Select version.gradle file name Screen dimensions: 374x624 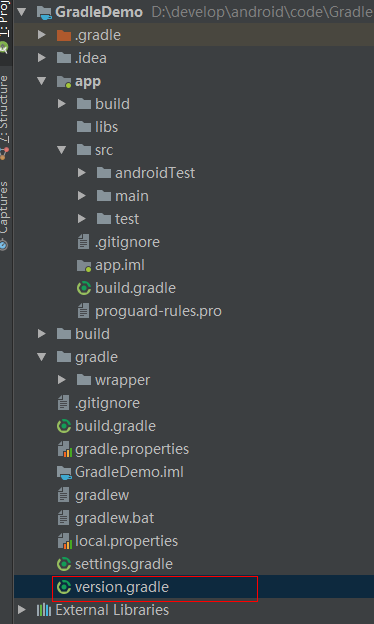[x=122, y=587]
